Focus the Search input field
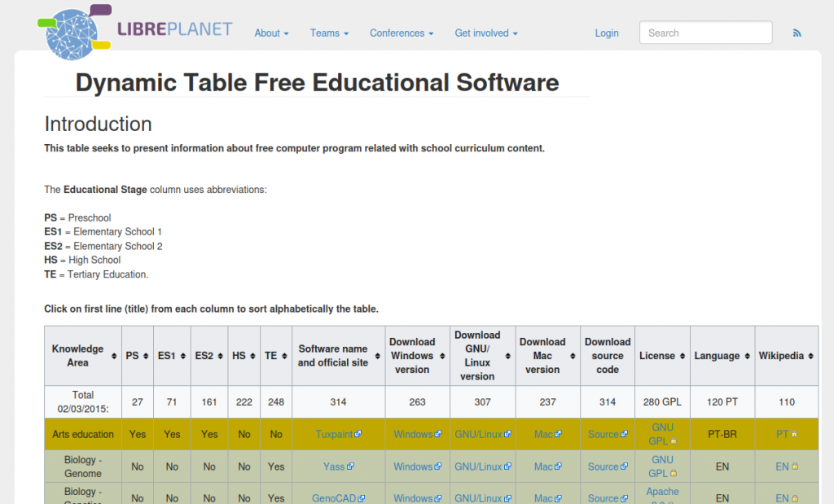834x504 pixels. 706,33
